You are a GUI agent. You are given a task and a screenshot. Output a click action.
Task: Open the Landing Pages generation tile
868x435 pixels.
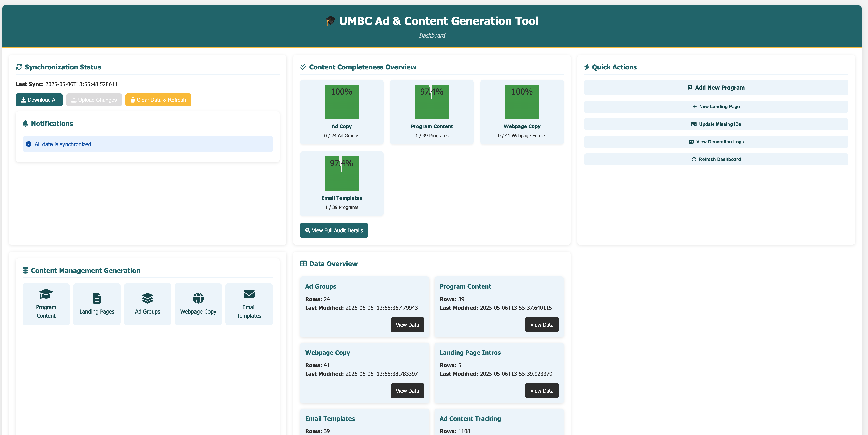97,304
